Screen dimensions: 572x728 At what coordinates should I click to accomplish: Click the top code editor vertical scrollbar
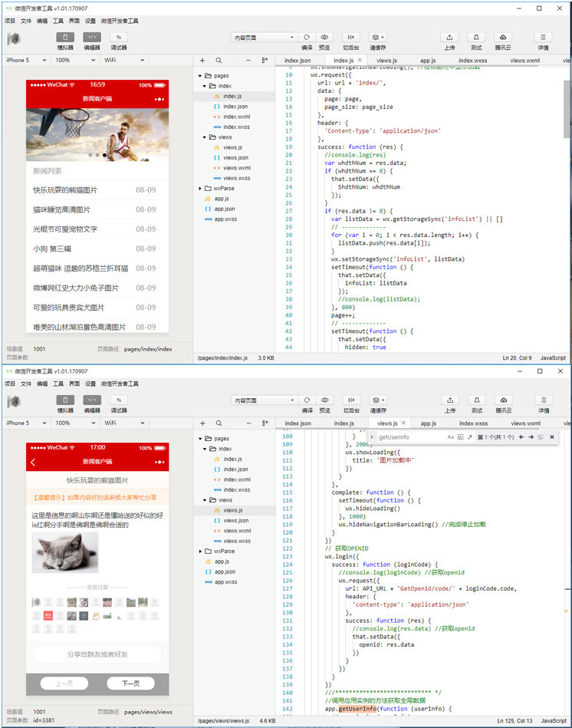(567, 107)
